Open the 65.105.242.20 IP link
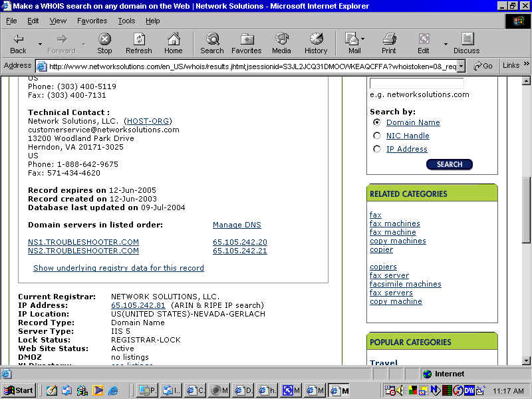 240,242
